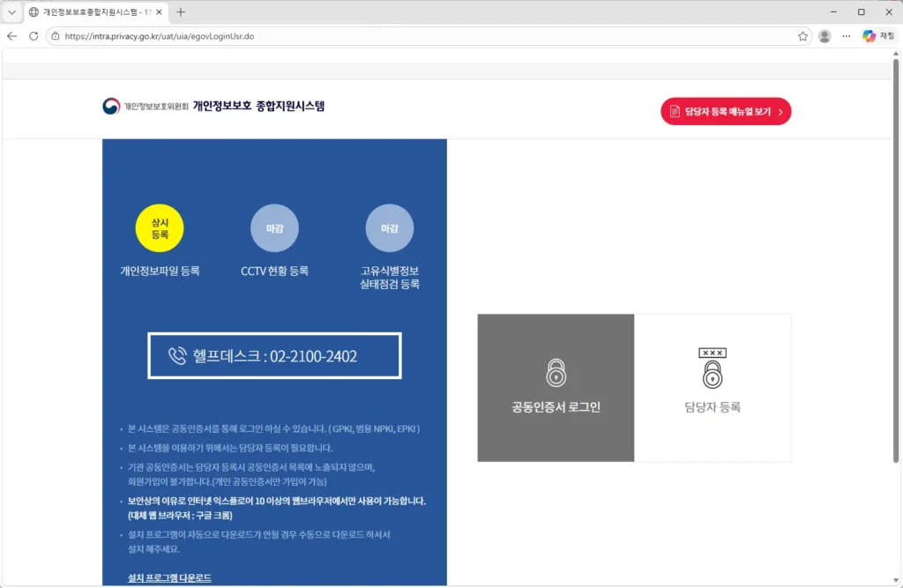Open 공동인증서 로그인 panel
Image resolution: width=903 pixels, height=588 pixels.
(556, 388)
